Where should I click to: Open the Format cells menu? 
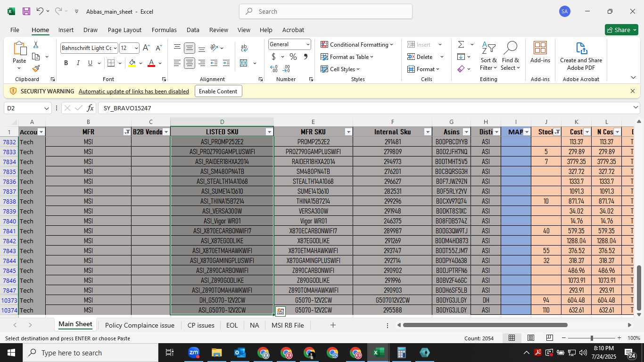[423, 69]
